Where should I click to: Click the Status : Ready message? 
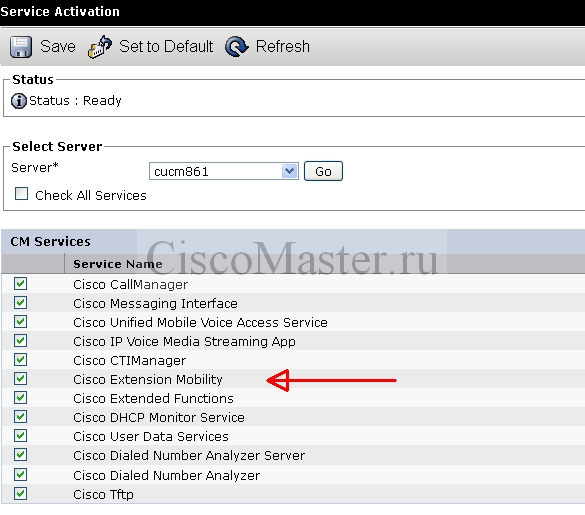(75, 101)
